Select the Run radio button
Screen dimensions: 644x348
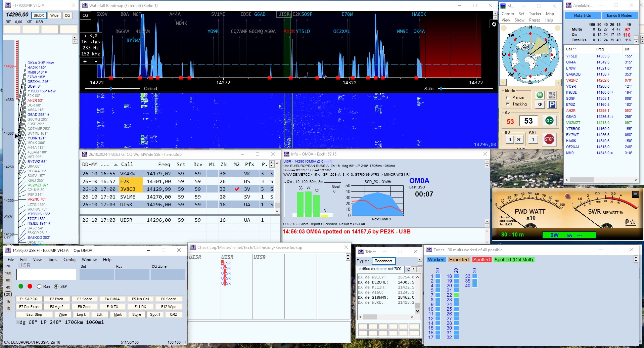point(39,287)
